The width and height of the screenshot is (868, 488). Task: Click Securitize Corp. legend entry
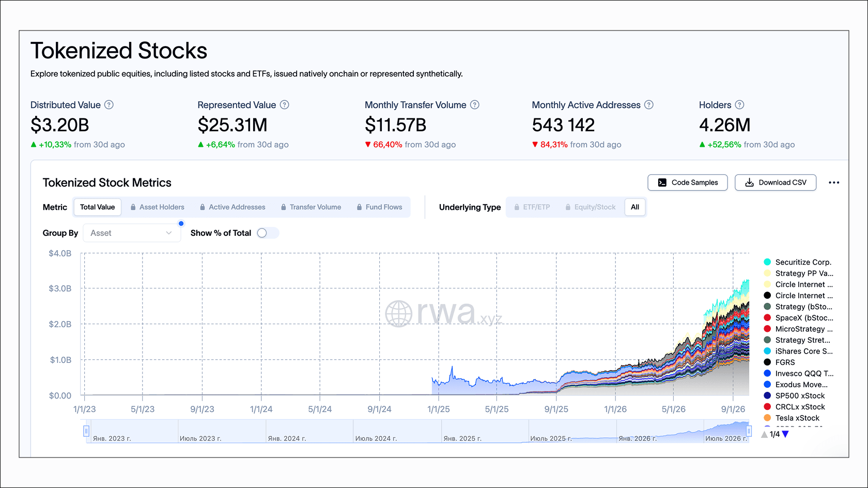798,262
